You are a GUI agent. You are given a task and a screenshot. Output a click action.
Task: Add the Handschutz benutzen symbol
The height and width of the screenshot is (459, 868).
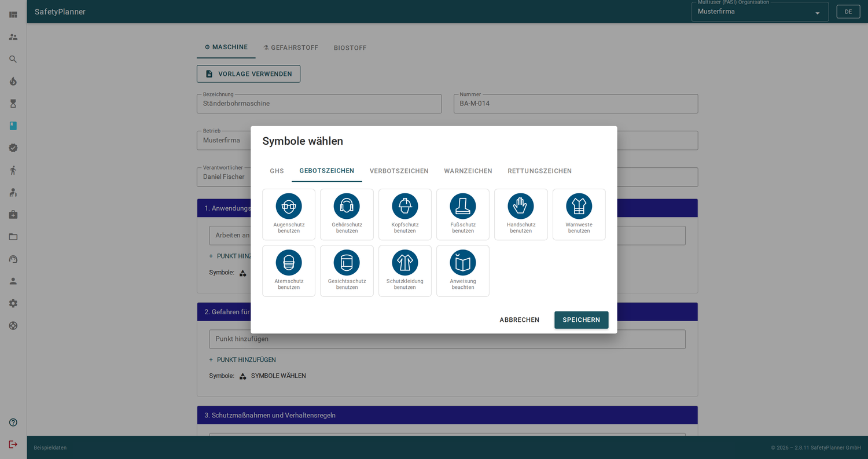[x=521, y=214]
